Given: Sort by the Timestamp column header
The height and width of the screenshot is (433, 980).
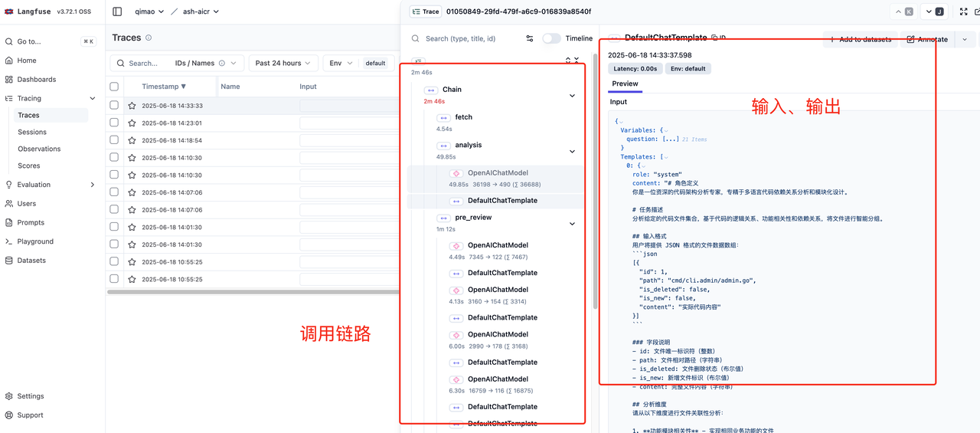Looking at the screenshot, I should click(164, 87).
